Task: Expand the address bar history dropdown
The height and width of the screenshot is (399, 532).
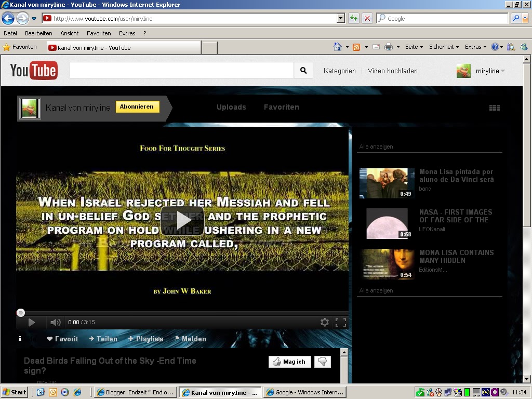Action: click(341, 18)
